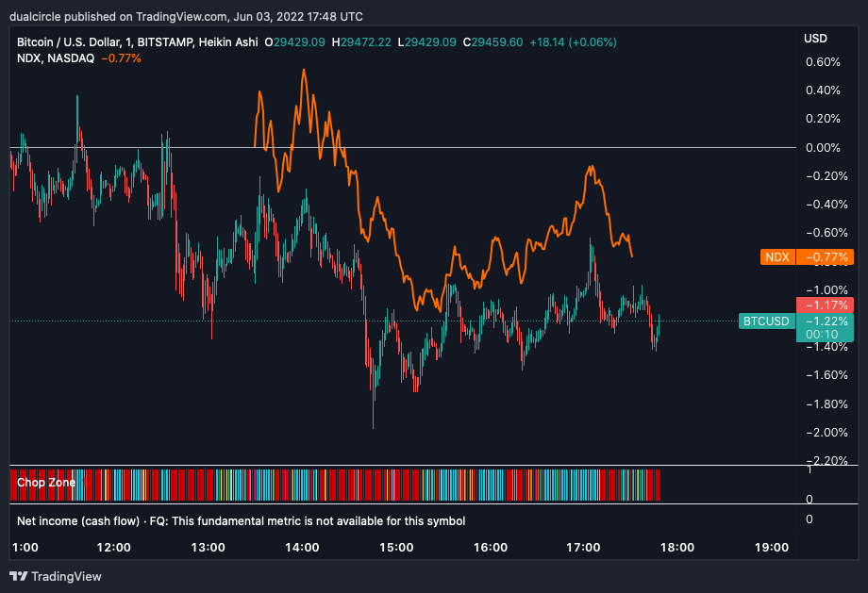Click the 0.60% axis label
Image resolution: width=868 pixels, height=593 pixels.
click(823, 62)
